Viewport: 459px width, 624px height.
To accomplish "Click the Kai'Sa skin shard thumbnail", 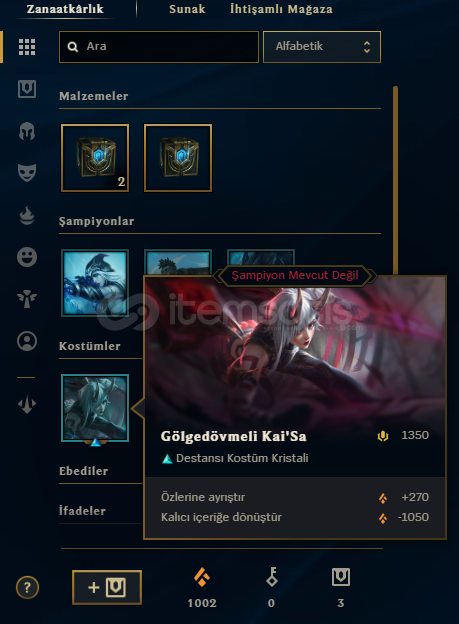I will point(95,408).
